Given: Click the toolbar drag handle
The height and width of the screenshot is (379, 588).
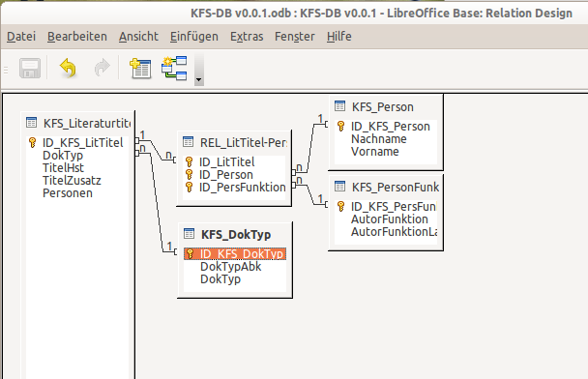Looking at the screenshot, I should pyautogui.click(x=6, y=70).
